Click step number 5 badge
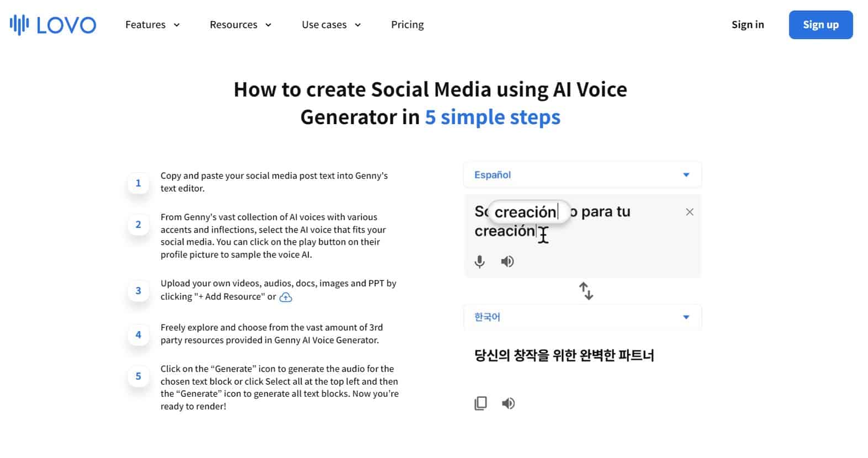The width and height of the screenshot is (868, 458). tap(139, 376)
